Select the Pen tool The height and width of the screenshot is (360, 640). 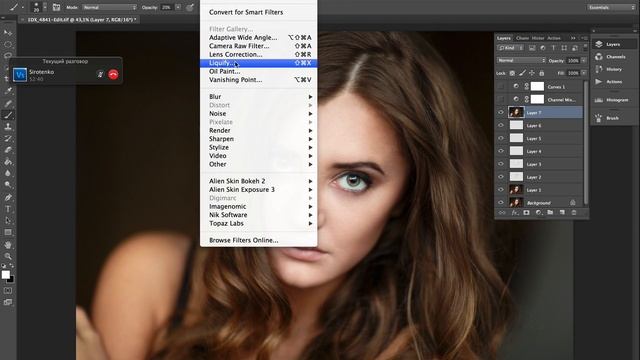(8, 198)
